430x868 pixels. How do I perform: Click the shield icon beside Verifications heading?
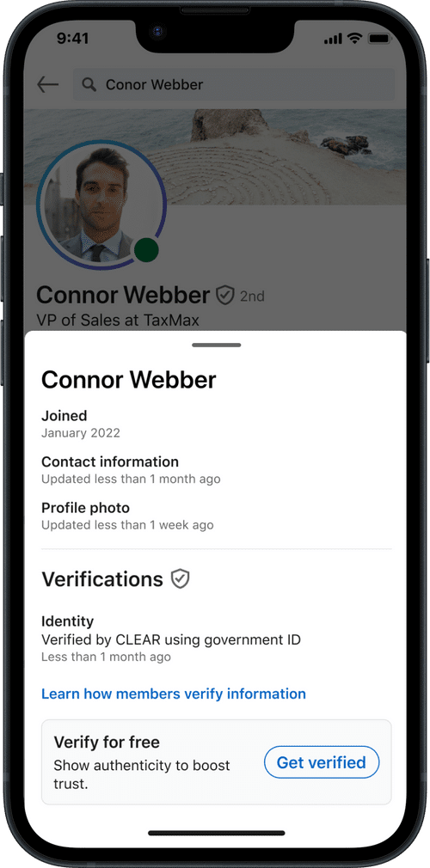click(180, 578)
